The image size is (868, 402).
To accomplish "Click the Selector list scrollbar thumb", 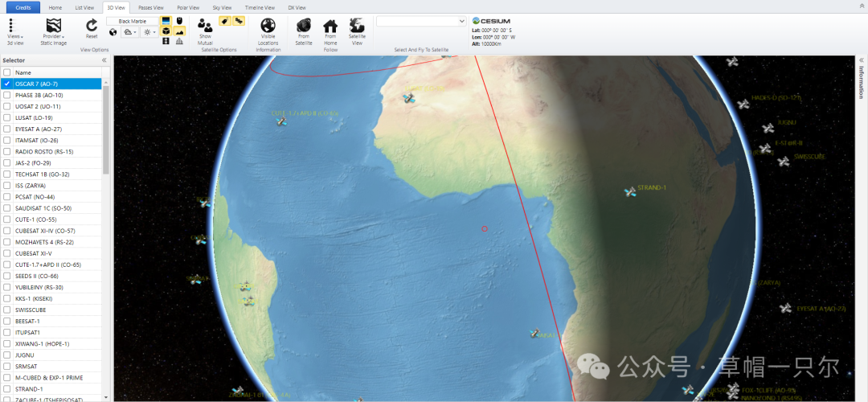I will tap(106, 129).
